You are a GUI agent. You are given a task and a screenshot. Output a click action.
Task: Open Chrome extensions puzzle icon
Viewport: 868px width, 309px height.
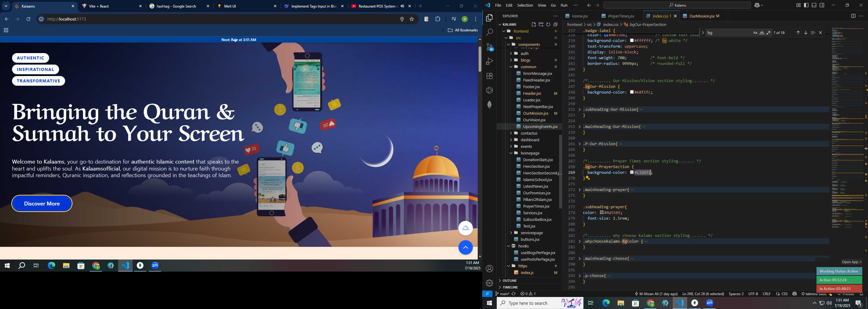438,19
